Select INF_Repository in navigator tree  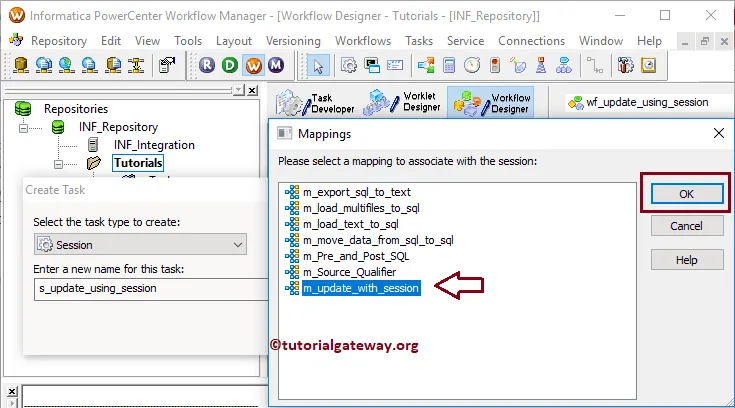[118, 127]
